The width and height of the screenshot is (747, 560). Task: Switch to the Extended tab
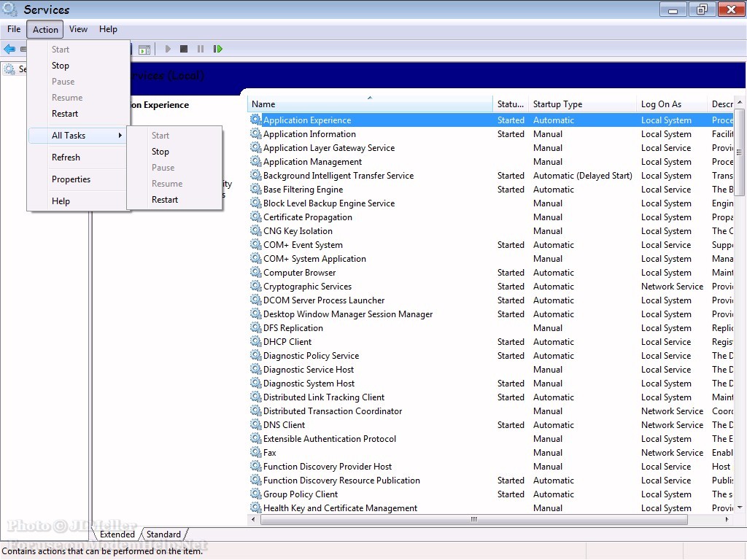coord(117,534)
